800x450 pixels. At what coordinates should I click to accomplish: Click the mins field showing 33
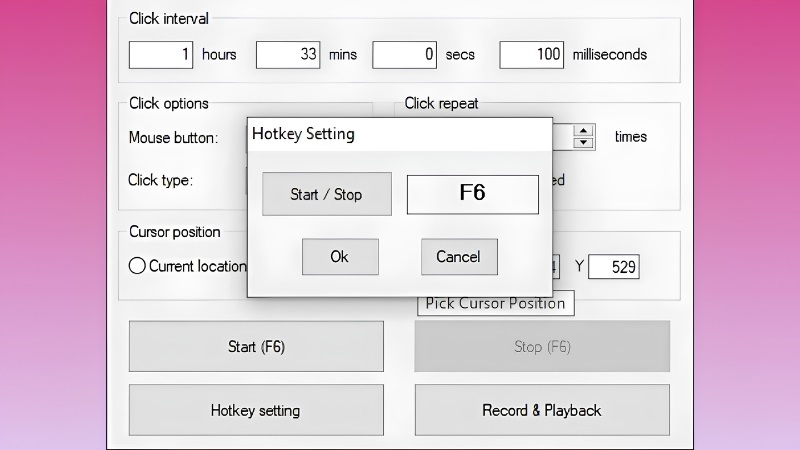pyautogui.click(x=288, y=55)
